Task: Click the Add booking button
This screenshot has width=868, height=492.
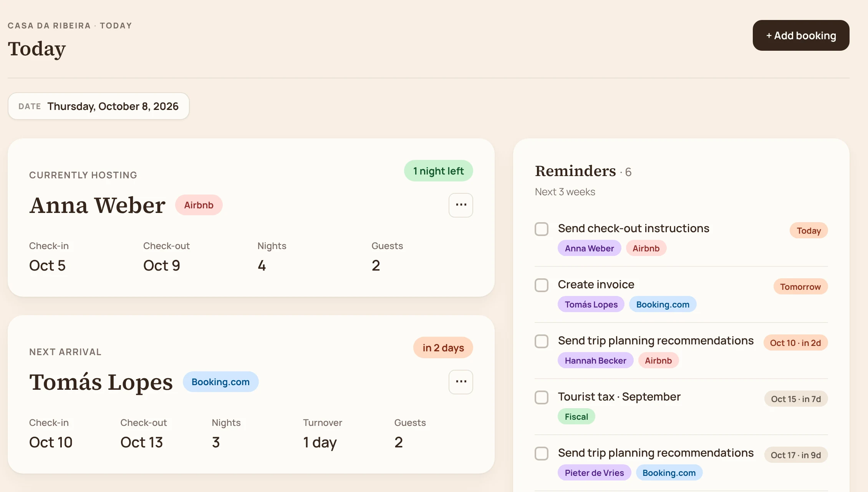Action: 801,35
